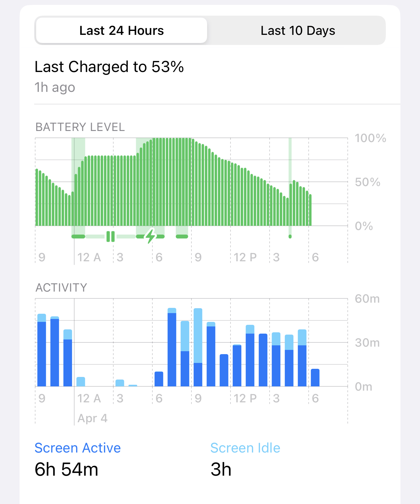Tap the ACTIVITY section header
The image size is (420, 504).
pos(61,288)
